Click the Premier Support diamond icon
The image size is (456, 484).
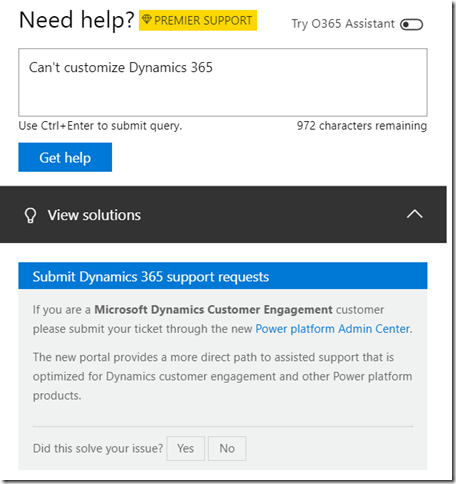click(147, 19)
